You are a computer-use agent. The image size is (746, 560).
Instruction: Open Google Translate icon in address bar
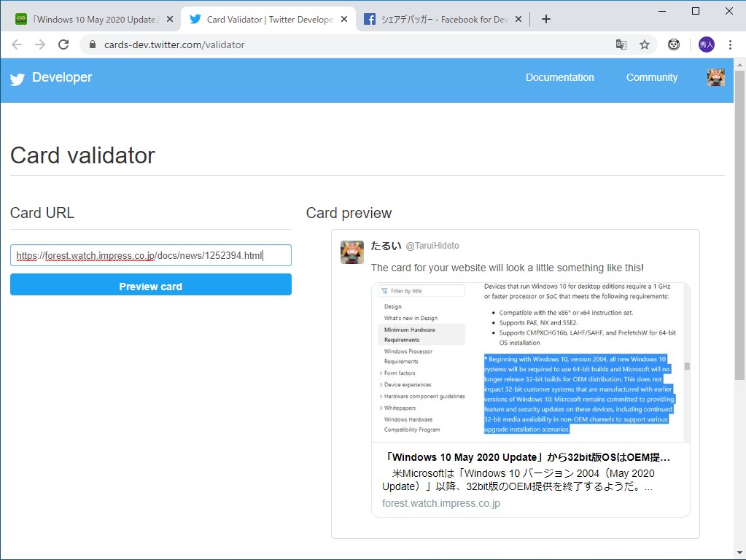pyautogui.click(x=621, y=44)
